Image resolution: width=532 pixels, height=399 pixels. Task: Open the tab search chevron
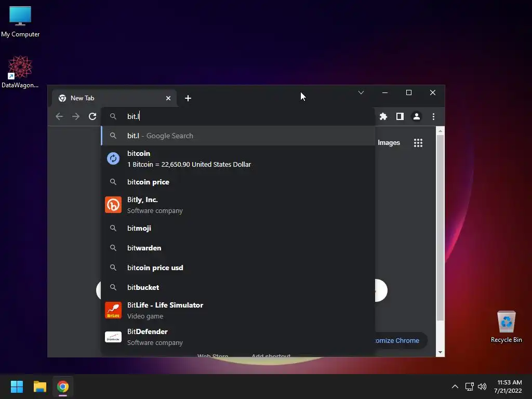pyautogui.click(x=361, y=92)
